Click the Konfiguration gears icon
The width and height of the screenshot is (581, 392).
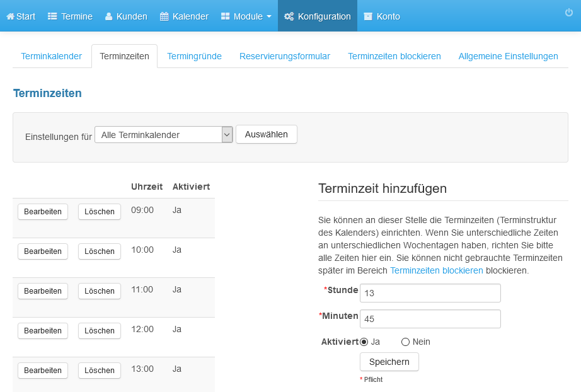(289, 16)
